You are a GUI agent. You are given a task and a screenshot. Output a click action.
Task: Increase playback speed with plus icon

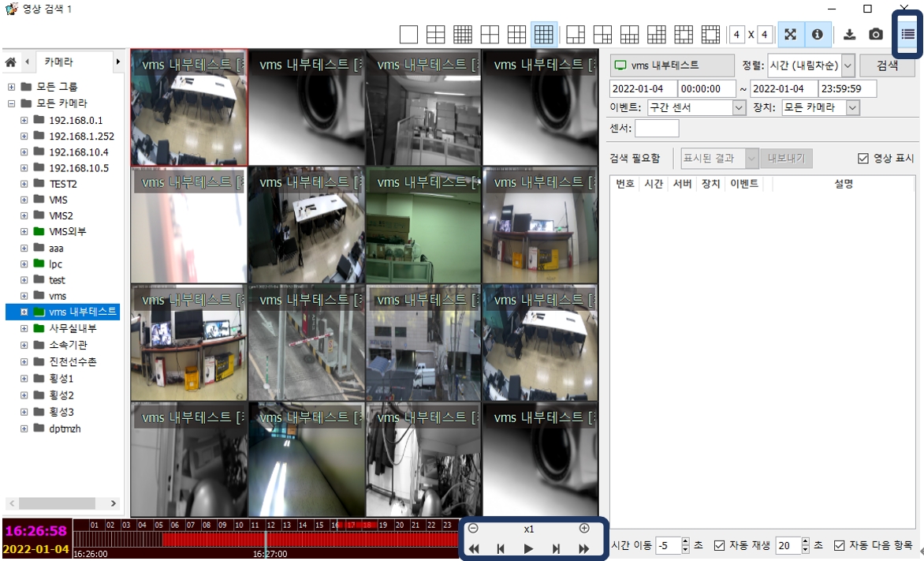click(x=584, y=529)
